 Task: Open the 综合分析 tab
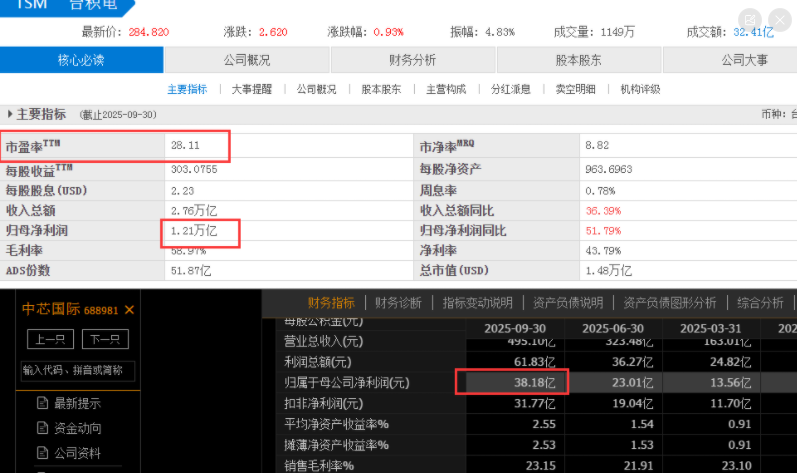coord(760,303)
